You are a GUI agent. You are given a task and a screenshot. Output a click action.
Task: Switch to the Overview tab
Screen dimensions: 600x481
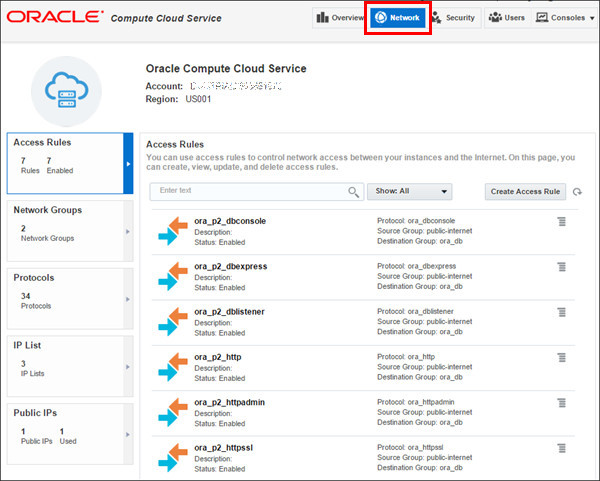pos(339,18)
